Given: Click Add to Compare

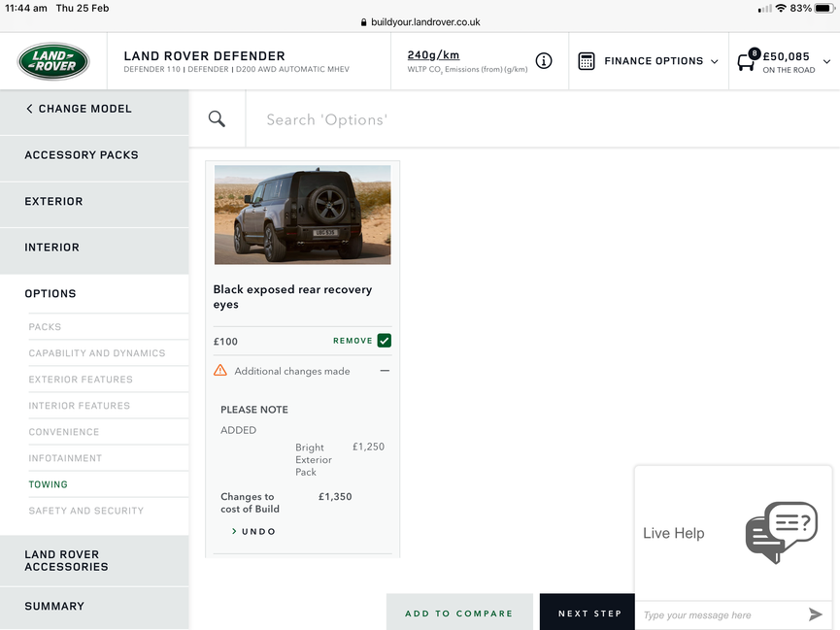Looking at the screenshot, I should tap(459, 613).
